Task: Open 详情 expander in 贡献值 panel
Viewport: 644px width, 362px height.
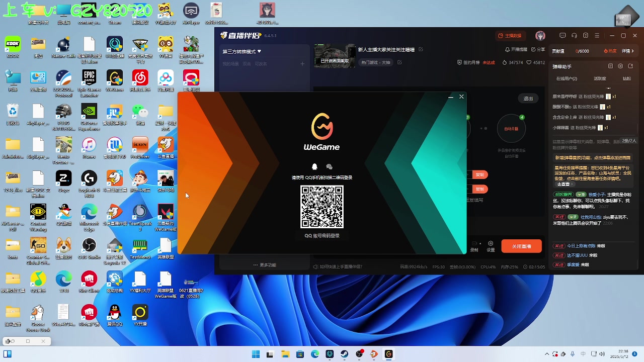Action: (x=628, y=51)
